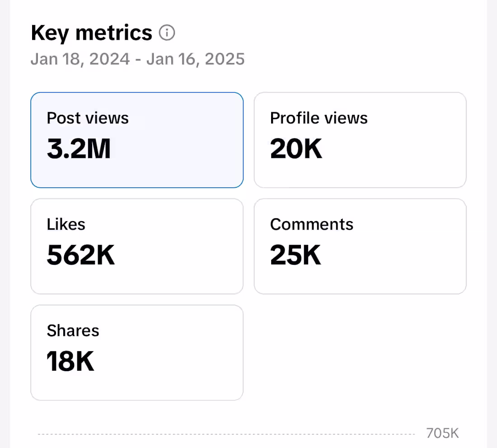Click the "Profile views" label text
The height and width of the screenshot is (448, 497).
pos(319,118)
